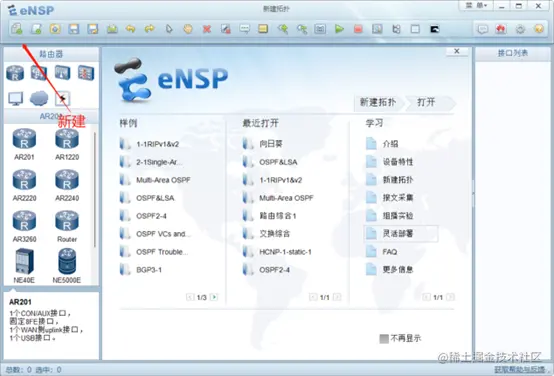This screenshot has height=376, width=554.
Task: Select the AR3260 router device
Action: [24, 226]
